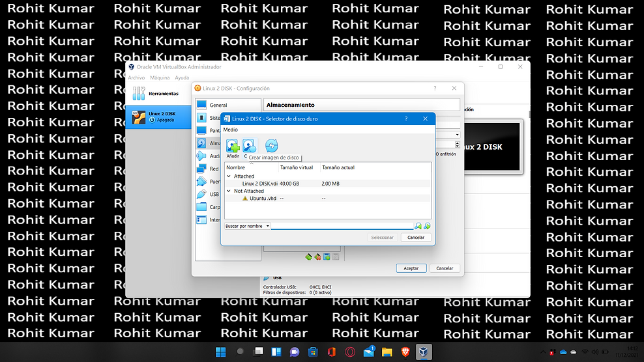
Task: Click the search by name text field
Action: [342, 226]
